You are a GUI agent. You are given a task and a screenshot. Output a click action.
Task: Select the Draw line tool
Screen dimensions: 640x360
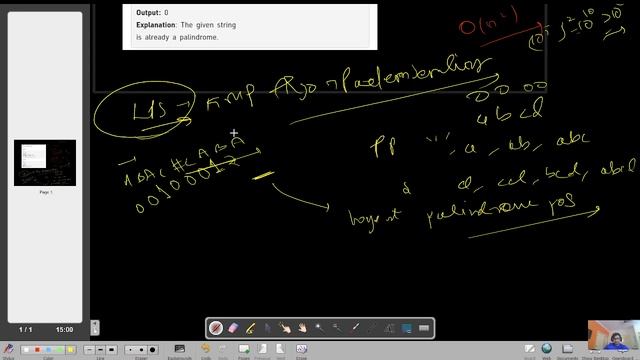point(372,328)
